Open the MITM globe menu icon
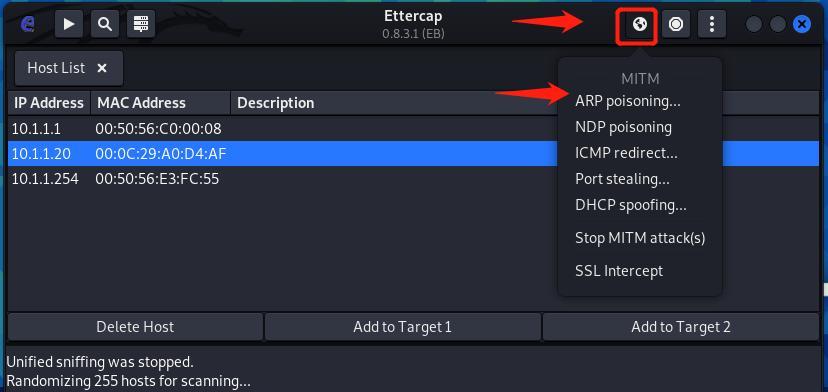 pos(639,24)
